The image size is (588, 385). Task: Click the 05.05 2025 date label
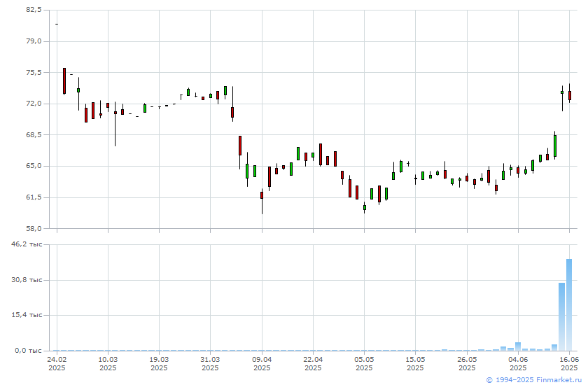(x=364, y=363)
